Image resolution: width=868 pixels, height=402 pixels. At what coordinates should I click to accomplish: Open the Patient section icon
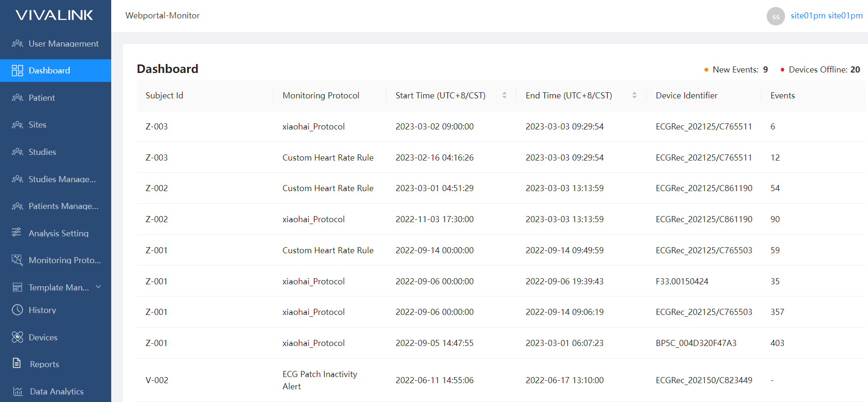(x=17, y=97)
